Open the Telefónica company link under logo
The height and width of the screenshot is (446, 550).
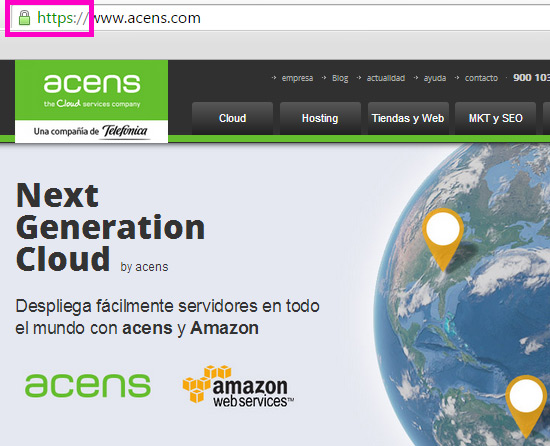point(92,131)
